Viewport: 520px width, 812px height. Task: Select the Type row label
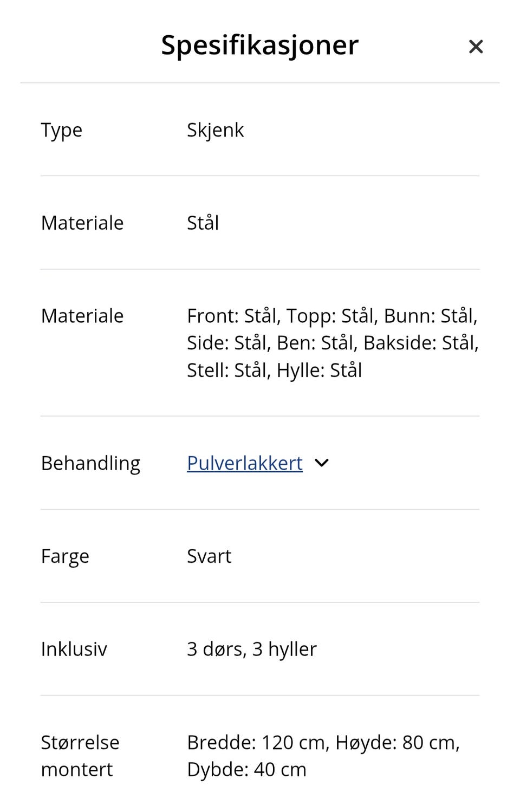click(61, 130)
